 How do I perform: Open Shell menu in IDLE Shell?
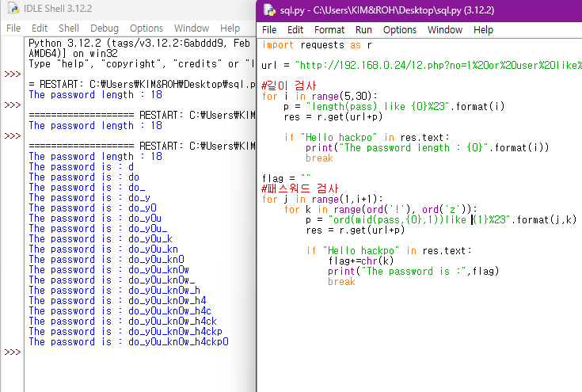click(69, 29)
